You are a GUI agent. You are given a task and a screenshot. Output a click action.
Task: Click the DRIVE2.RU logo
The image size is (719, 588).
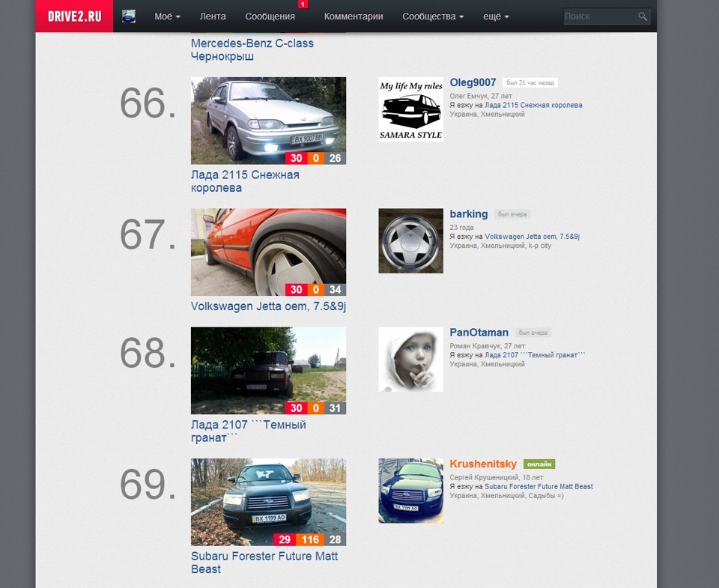coord(74,16)
